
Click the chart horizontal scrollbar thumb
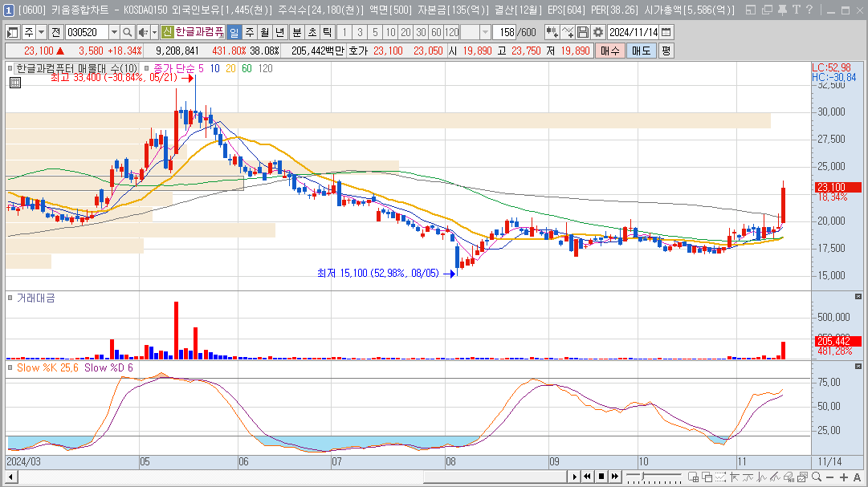495,477
